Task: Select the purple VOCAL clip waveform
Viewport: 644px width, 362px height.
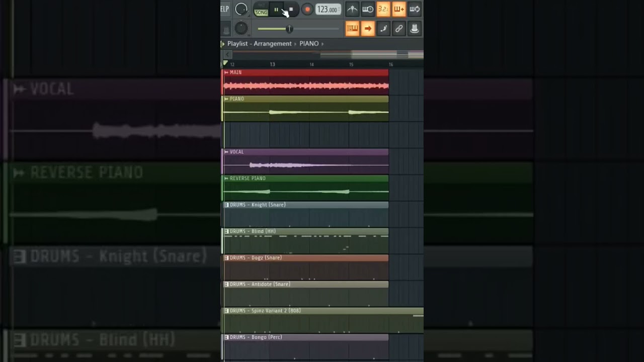Action: pyautogui.click(x=306, y=165)
